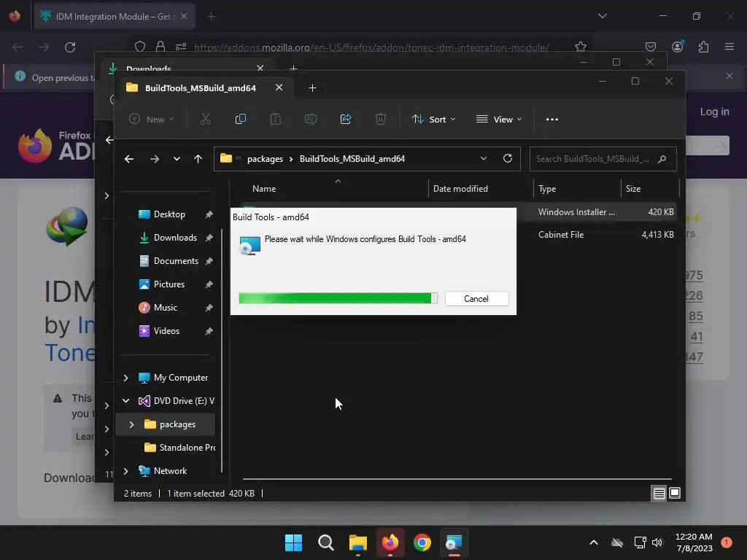Viewport: 747px width, 560px height.
Task: Open Documents in navigation pane
Action: coord(176,261)
